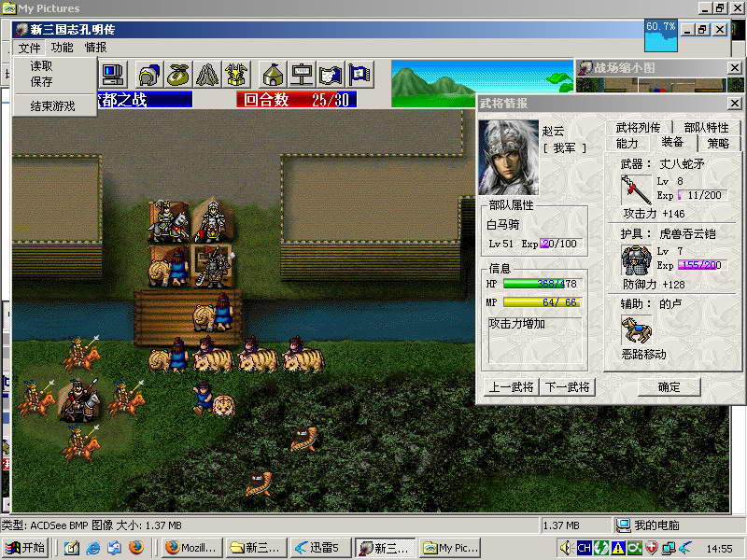Screen dimensions: 747x560
Task: Select the white-armored rider on horse at gate
Action: click(x=167, y=221)
